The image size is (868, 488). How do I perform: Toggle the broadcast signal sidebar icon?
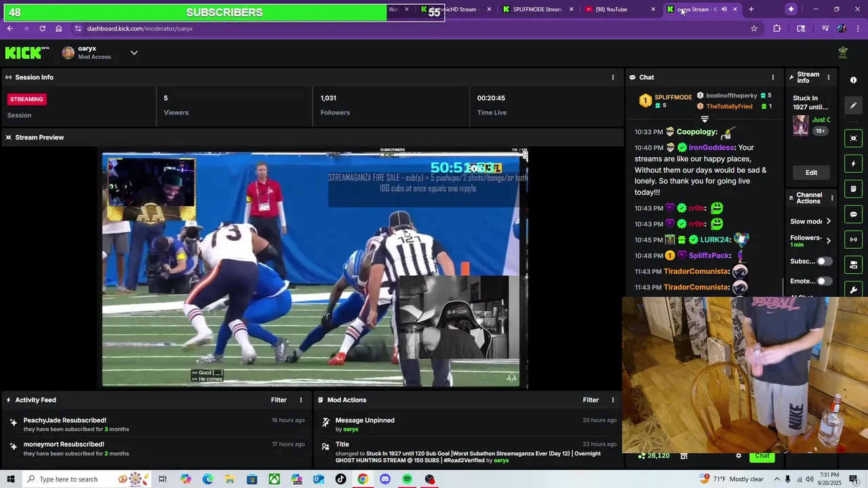click(x=853, y=239)
